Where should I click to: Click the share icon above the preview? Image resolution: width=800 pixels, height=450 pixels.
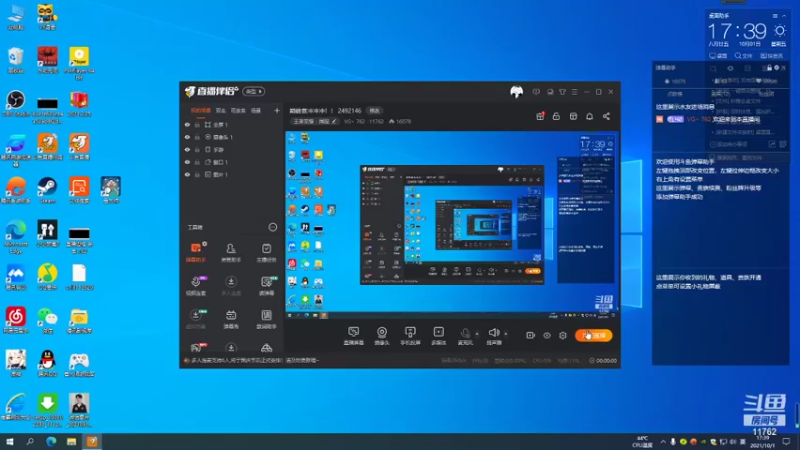tap(606, 116)
